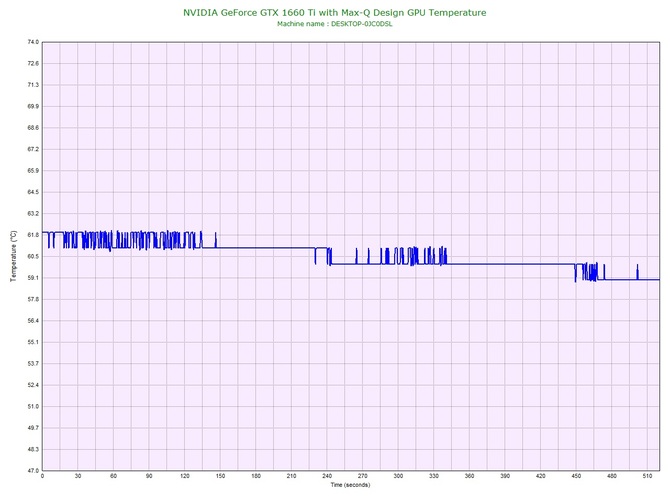Screen dimensions: 670x502
Task: Click the 69.9 temperature axis value
Action: click(x=33, y=106)
